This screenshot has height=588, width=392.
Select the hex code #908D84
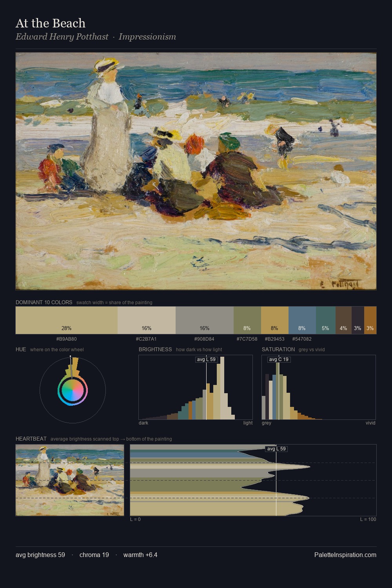204,339
